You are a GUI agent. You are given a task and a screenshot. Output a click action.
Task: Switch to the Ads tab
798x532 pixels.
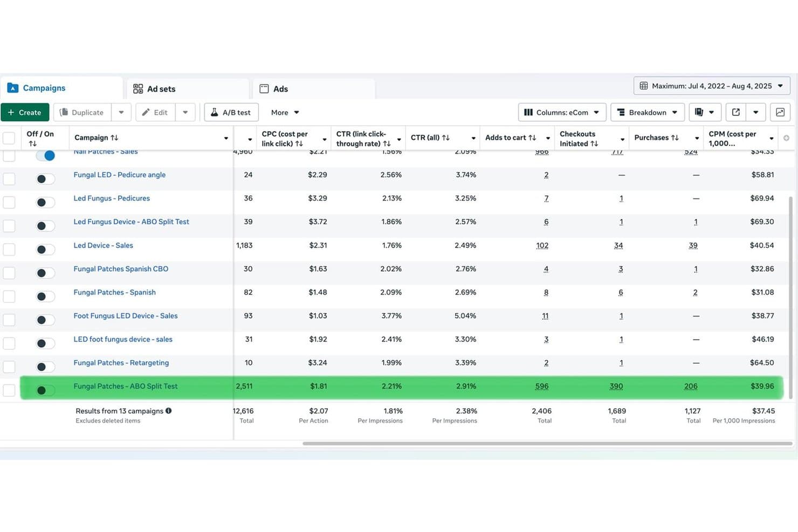(314, 89)
